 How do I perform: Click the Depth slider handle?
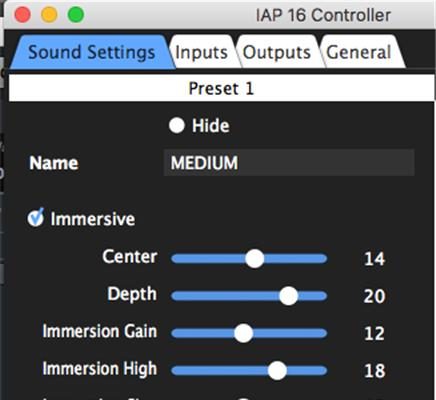(288, 296)
